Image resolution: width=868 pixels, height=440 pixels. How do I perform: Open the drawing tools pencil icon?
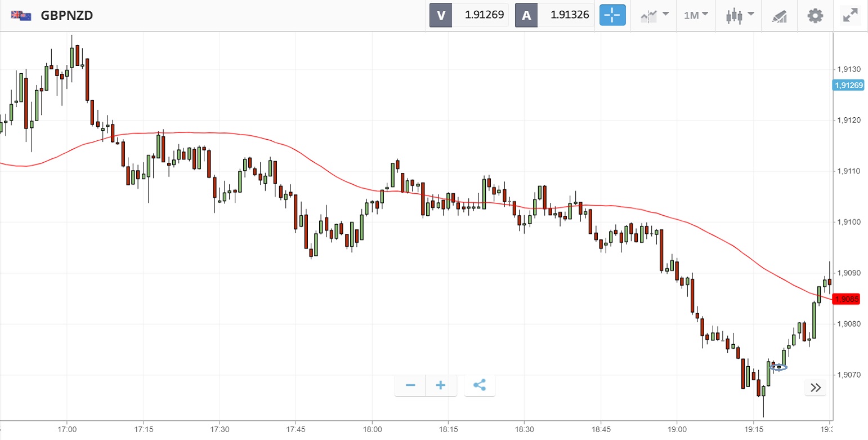pos(780,16)
